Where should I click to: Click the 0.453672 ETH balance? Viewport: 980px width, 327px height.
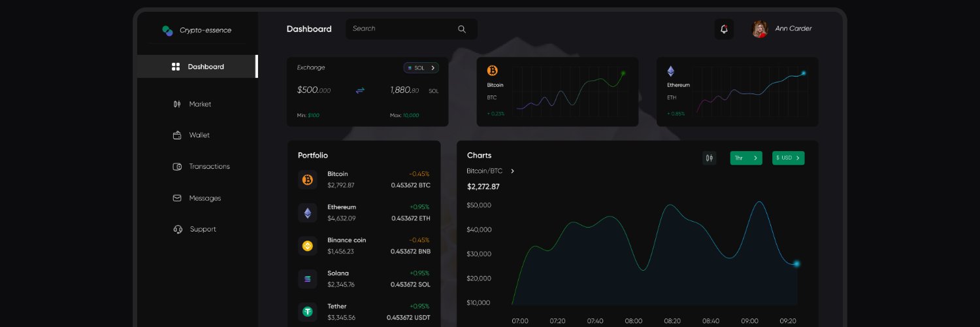[411, 218]
